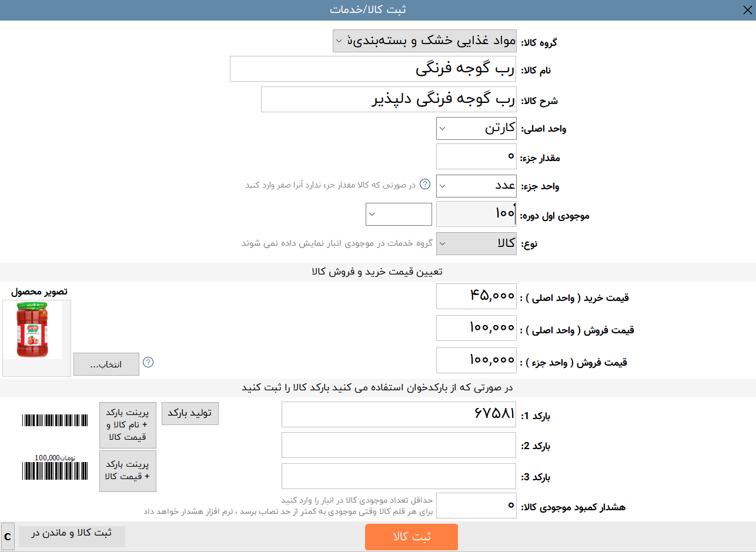Viewport: 756px width, 552px height.
Task: Click the قیمت خرید purchase price field
Action: point(476,296)
